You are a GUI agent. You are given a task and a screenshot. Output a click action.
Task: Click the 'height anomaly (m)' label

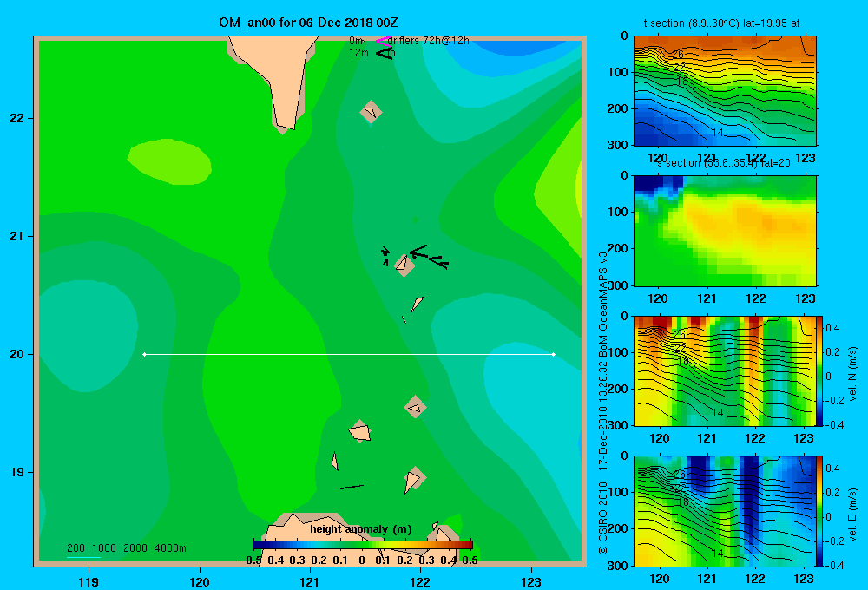[x=361, y=529]
